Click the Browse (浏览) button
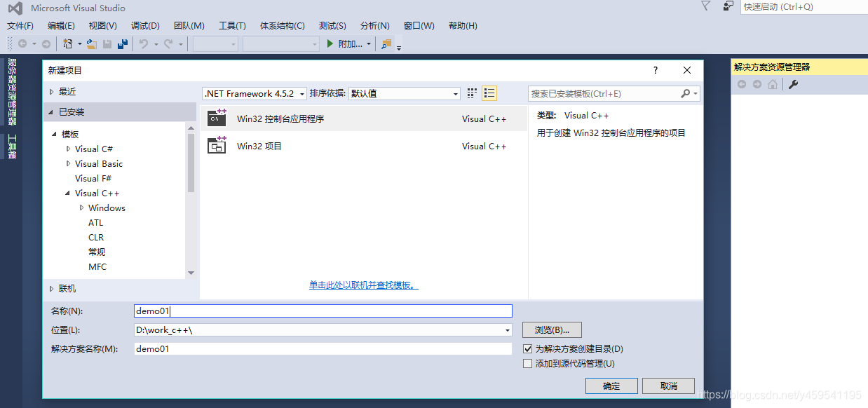Screen dimensions: 868x408 [552, 329]
